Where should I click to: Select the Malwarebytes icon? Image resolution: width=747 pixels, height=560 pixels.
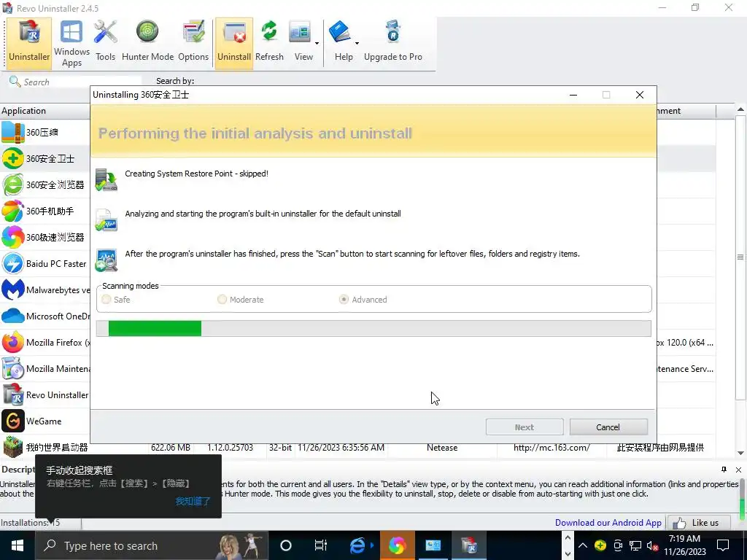tap(13, 289)
